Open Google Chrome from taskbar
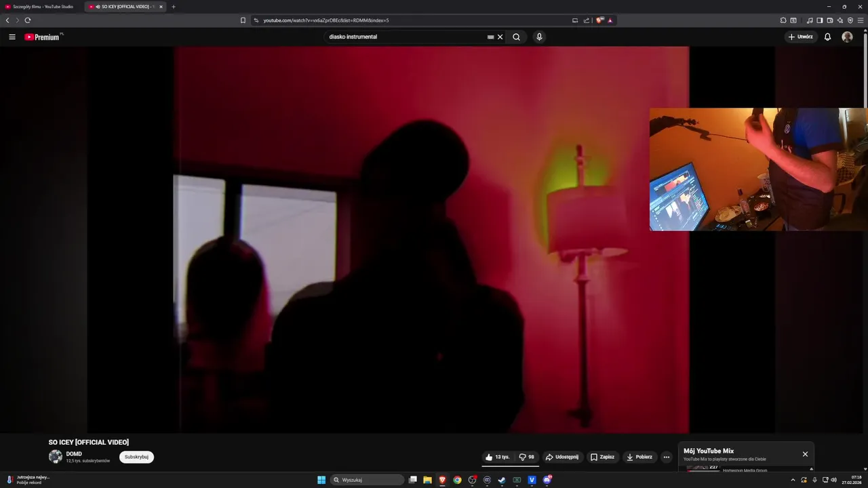This screenshot has width=868, height=488. 457,480
